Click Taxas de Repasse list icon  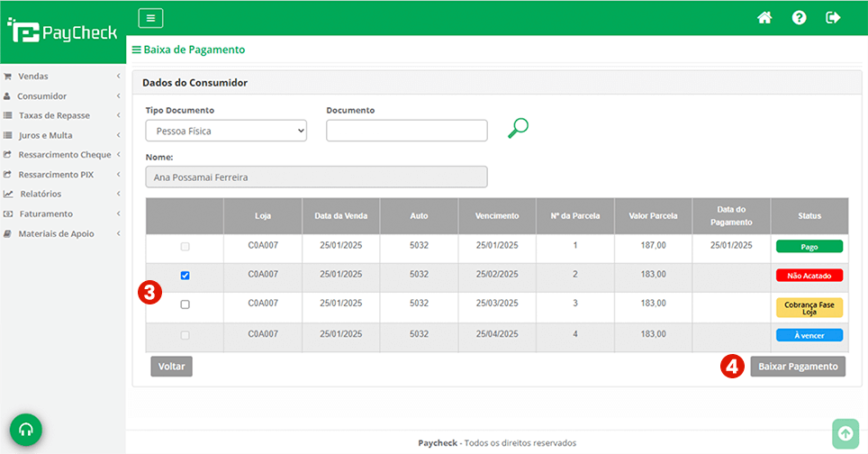click(8, 115)
